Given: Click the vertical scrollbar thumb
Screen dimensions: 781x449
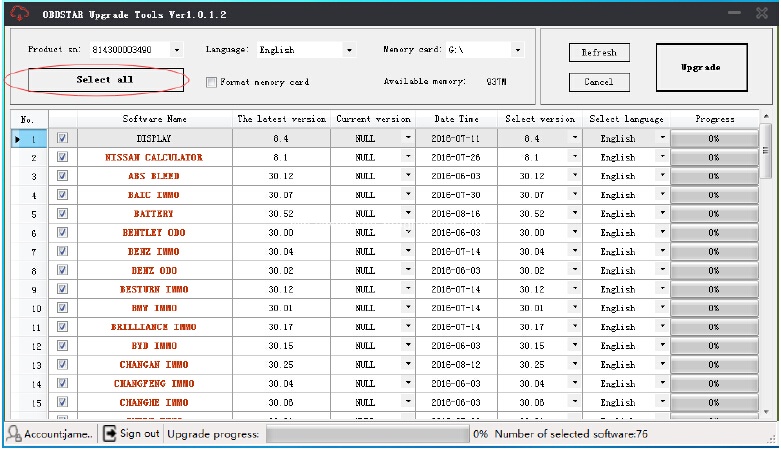Looking at the screenshot, I should [x=766, y=150].
